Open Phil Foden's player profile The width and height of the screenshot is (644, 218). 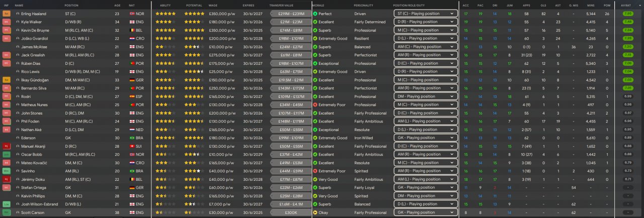click(31, 122)
